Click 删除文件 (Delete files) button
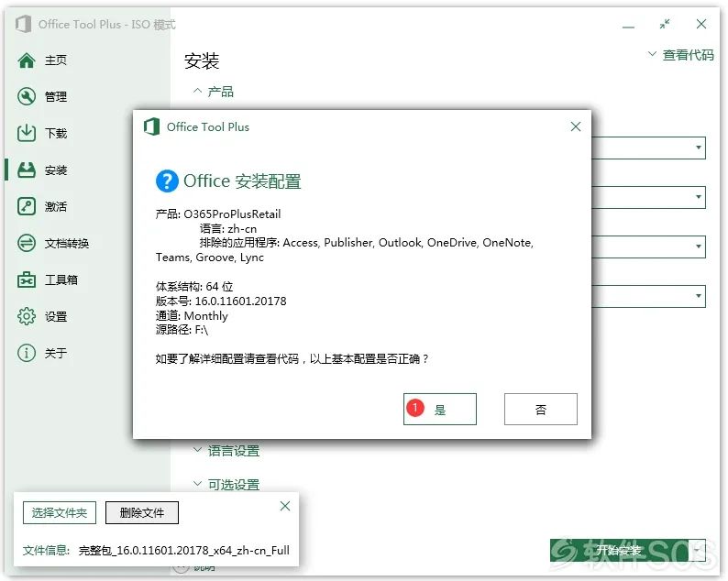The height and width of the screenshot is (581, 728). (142, 513)
